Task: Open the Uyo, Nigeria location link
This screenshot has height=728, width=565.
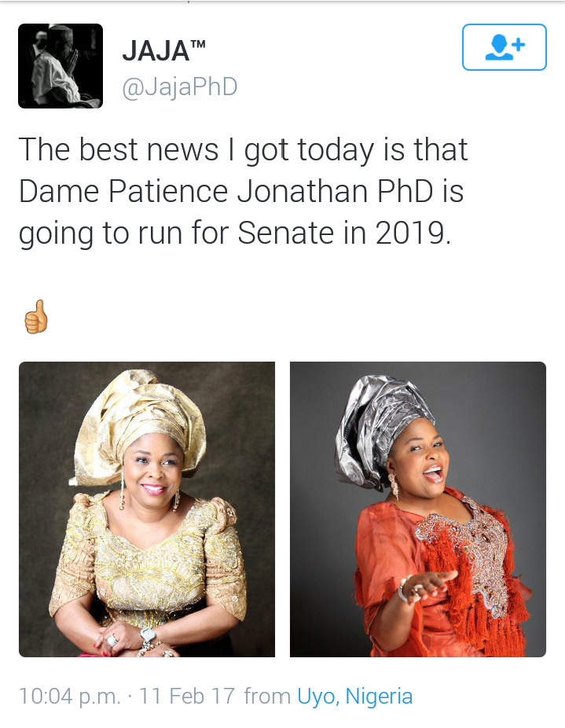Action: [x=354, y=697]
